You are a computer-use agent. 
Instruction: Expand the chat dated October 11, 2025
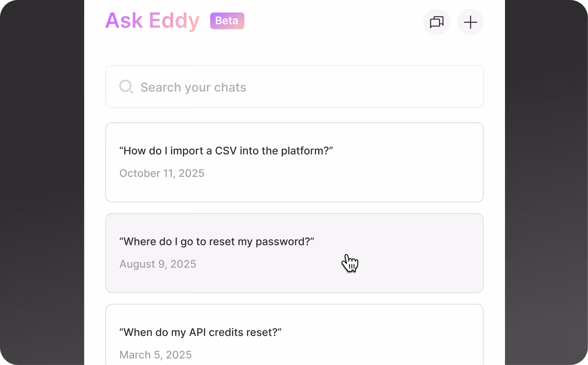point(294,162)
